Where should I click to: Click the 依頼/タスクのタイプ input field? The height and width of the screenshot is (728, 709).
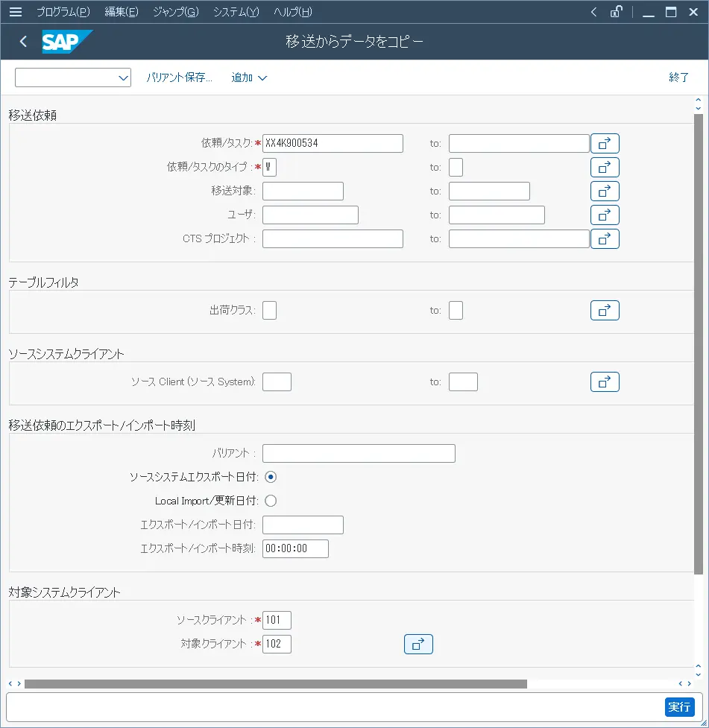coord(269,167)
